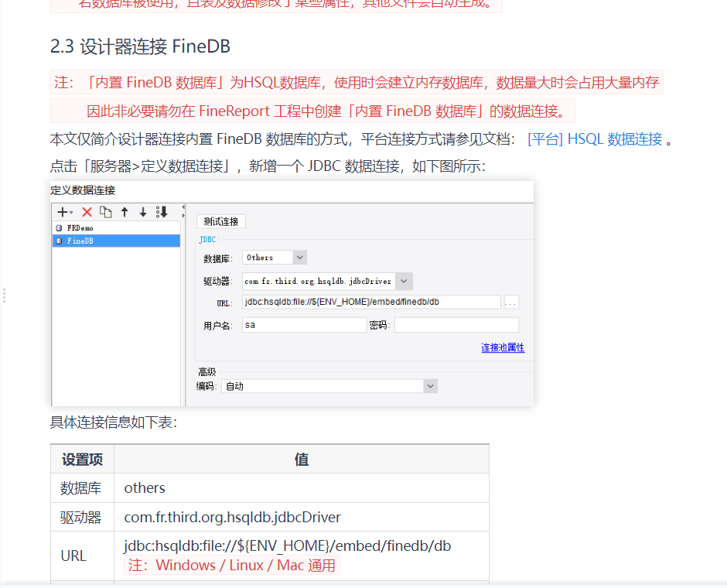Move connection up with up arrow
This screenshot has height=588, width=727.
125,213
